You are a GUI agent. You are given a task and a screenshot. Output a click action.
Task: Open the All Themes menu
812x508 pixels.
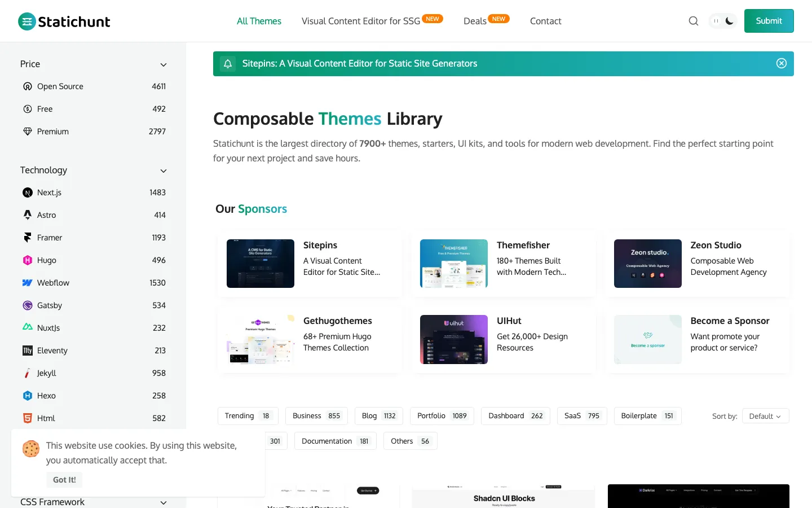pyautogui.click(x=259, y=21)
